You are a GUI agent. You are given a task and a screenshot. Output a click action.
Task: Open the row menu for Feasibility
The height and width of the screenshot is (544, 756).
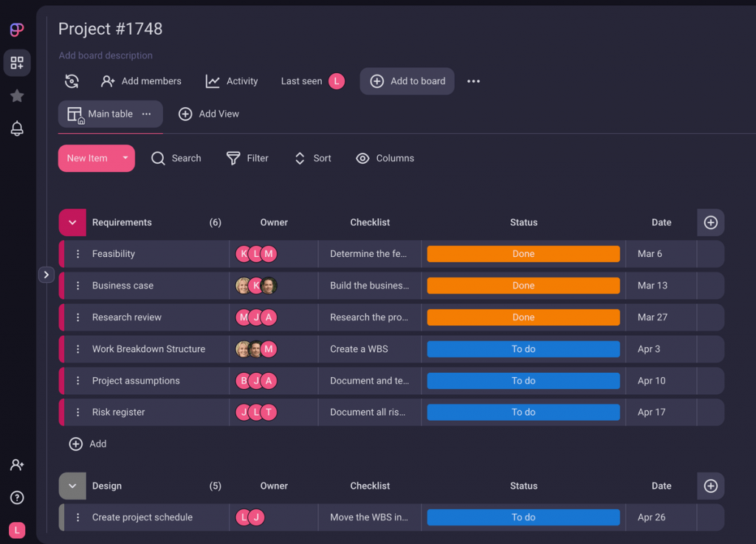[78, 253]
